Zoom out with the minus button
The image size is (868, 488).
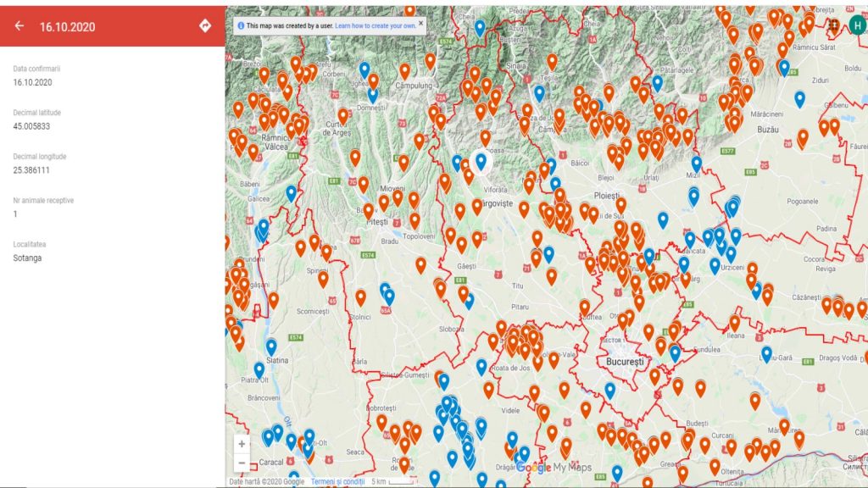(242, 463)
